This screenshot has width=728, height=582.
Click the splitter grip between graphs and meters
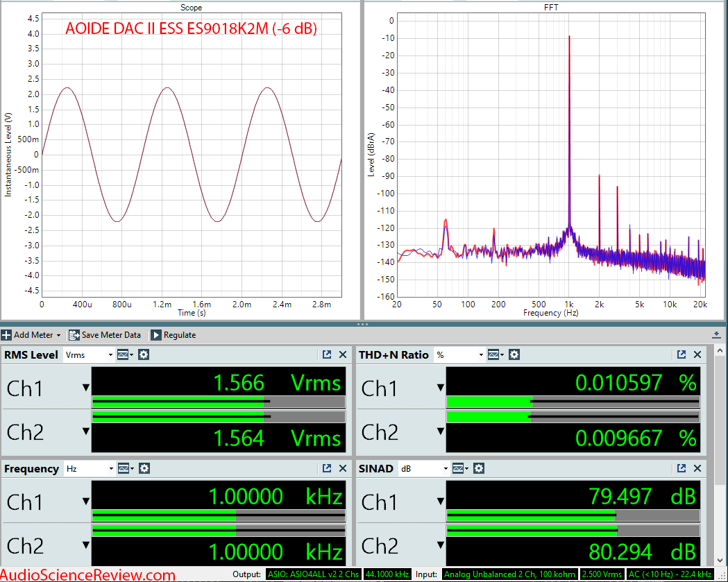tap(362, 325)
